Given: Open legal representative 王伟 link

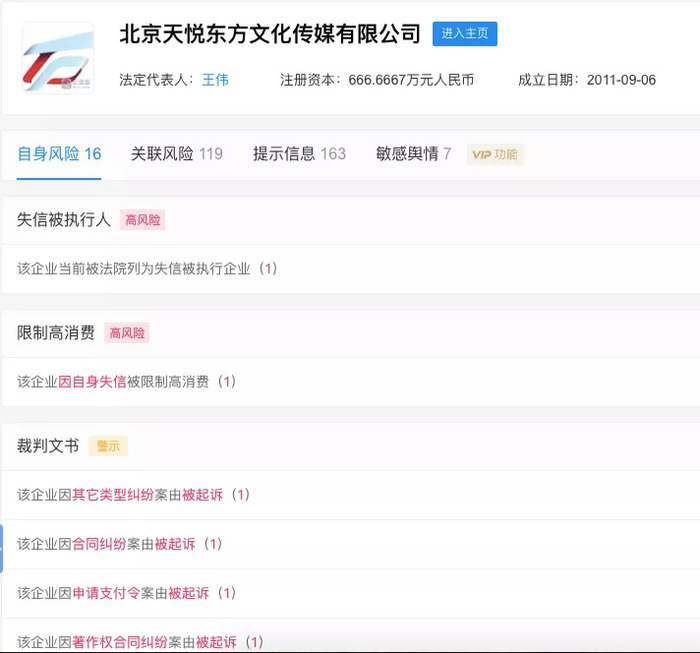Looking at the screenshot, I should 216,80.
